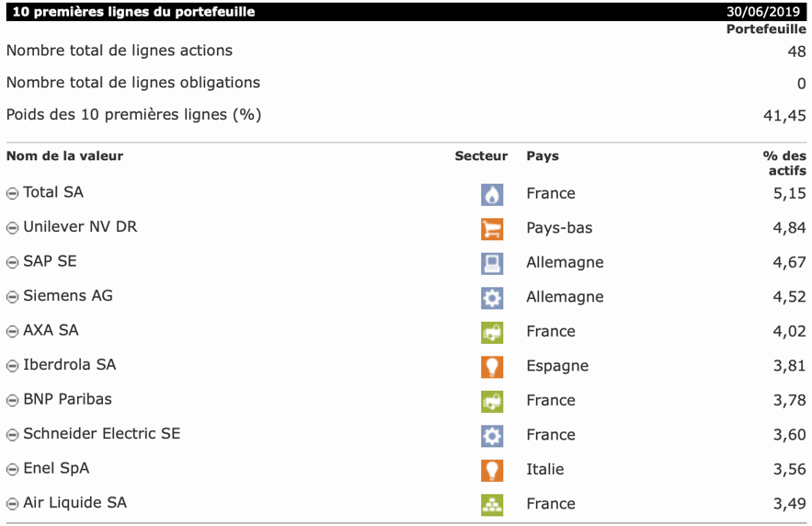812x526 pixels.
Task: Click the financial sector icon for BNP Paribas
Action: tap(492, 401)
